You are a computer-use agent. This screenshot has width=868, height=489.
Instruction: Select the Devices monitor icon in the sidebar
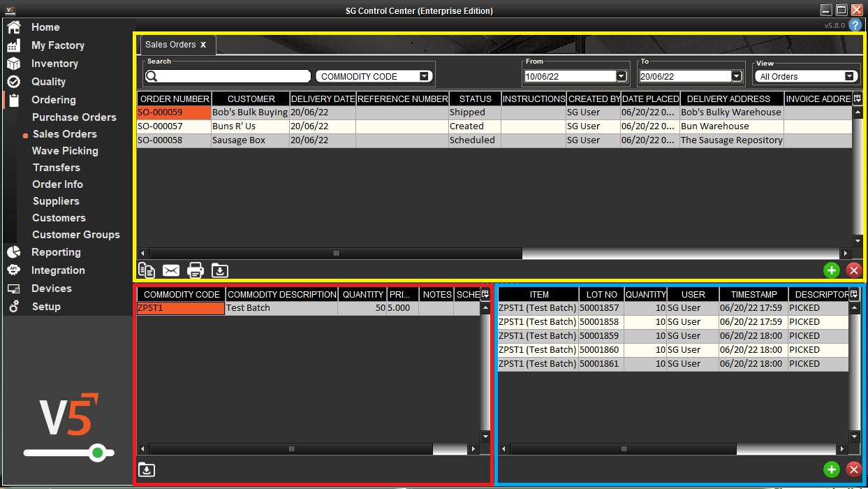(14, 288)
